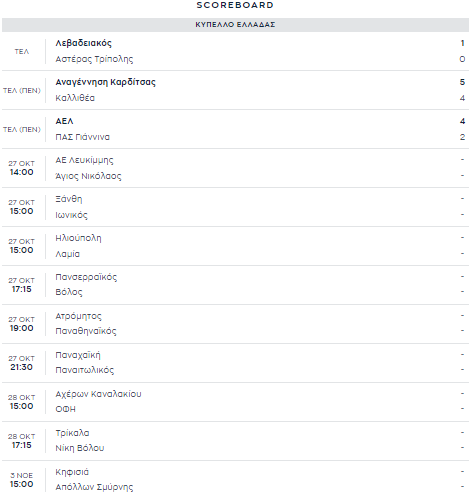Open the Αναγέννηση Καρδίτσας match result

235,90
